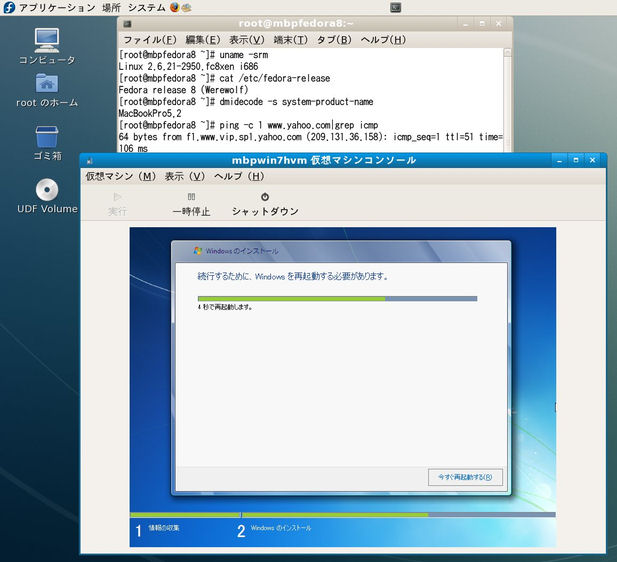
Task: Open 表示(V) menu in VM console
Action: [185, 176]
